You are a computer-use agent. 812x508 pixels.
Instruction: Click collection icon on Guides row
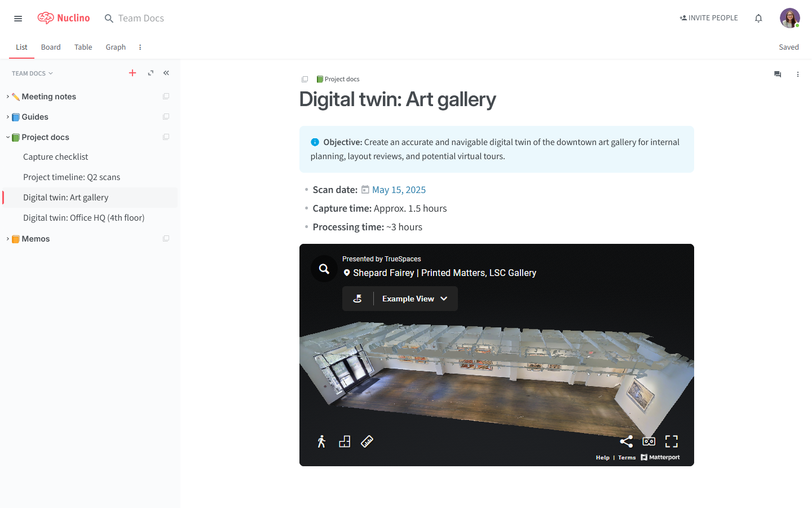click(166, 117)
